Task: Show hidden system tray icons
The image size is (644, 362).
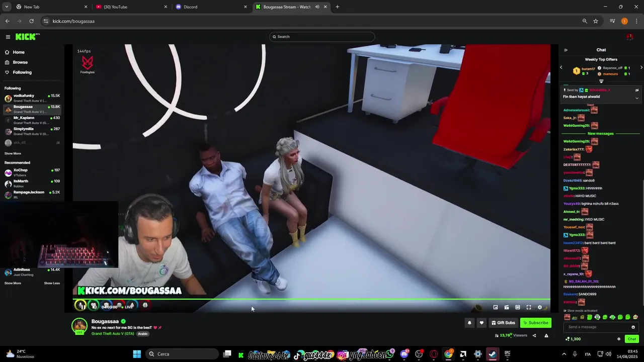Action: tap(563, 354)
